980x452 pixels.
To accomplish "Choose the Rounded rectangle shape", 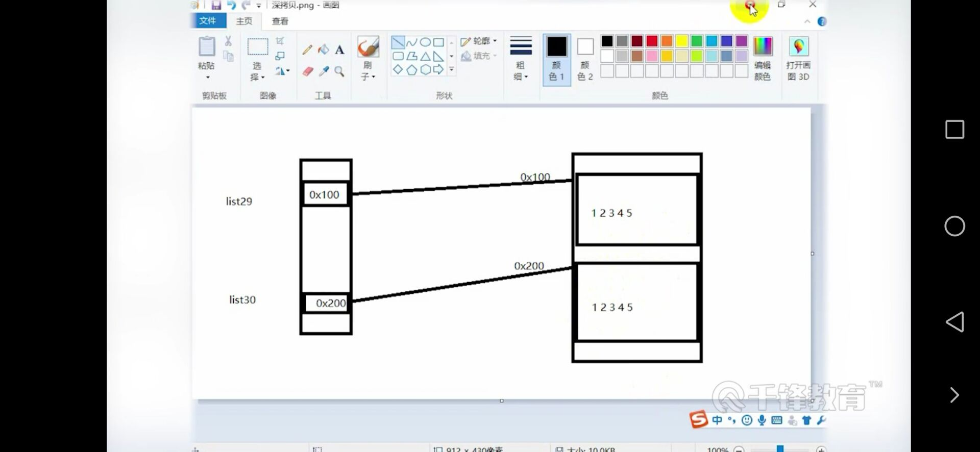I will (398, 56).
